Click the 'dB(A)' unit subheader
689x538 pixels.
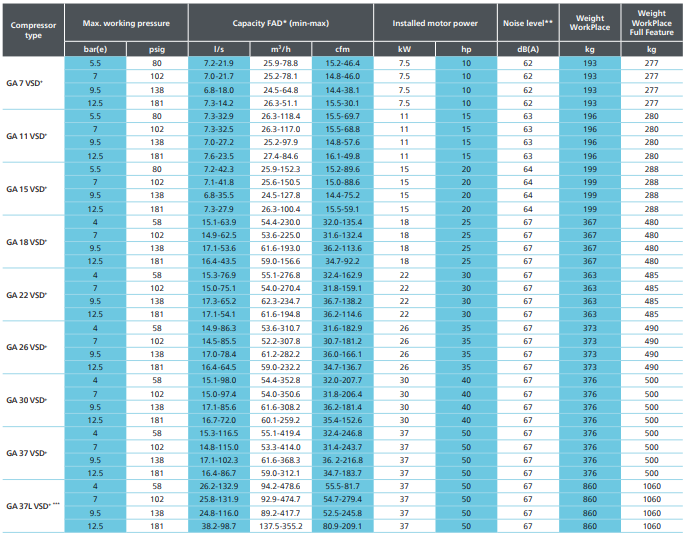pos(528,49)
